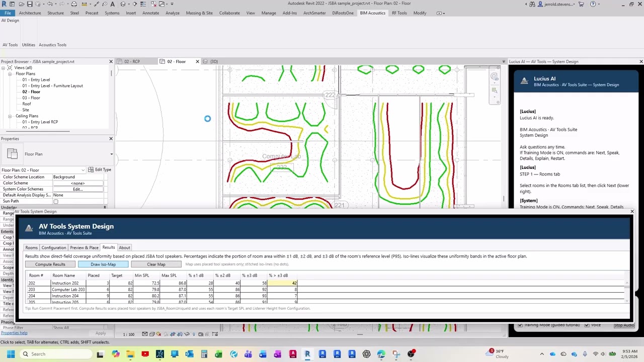The height and width of the screenshot is (362, 644).
Task: Click the System Color Schemes Edit... button
Action: [x=77, y=189]
